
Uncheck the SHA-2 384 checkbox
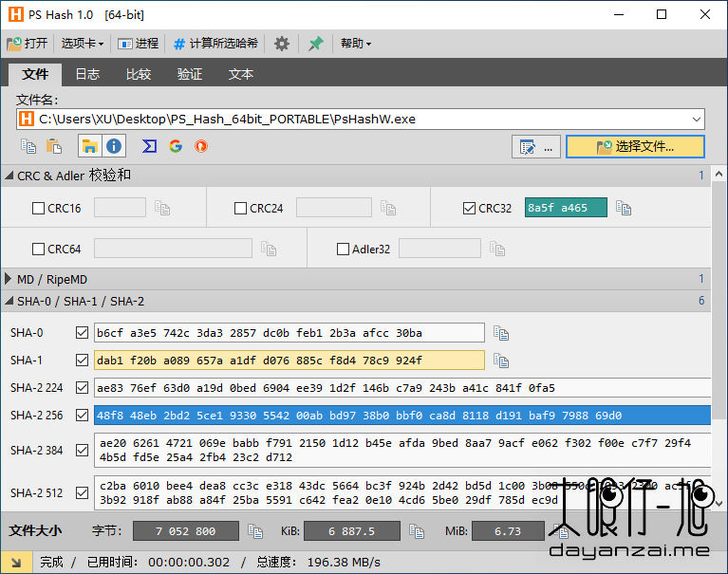82,450
